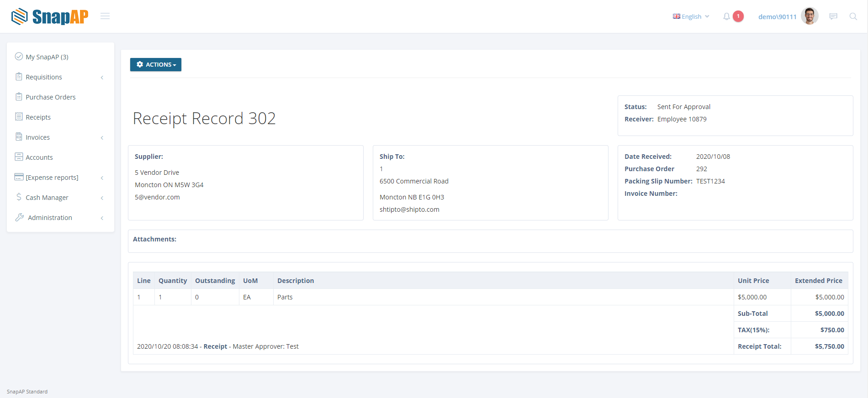Screen dimensions: 868x398
Task: Select the Requisitions sidebar label
Action: click(x=44, y=77)
